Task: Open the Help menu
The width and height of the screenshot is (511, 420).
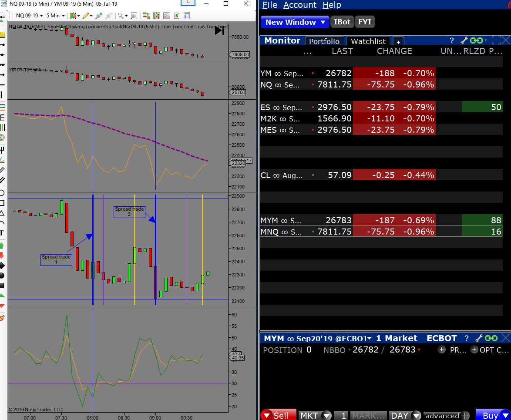Action: (332, 5)
